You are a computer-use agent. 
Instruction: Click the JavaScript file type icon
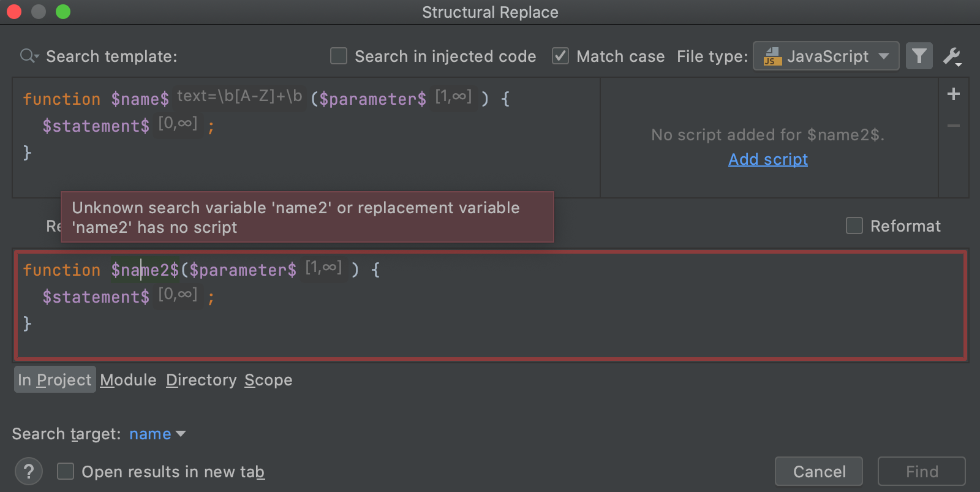click(772, 56)
